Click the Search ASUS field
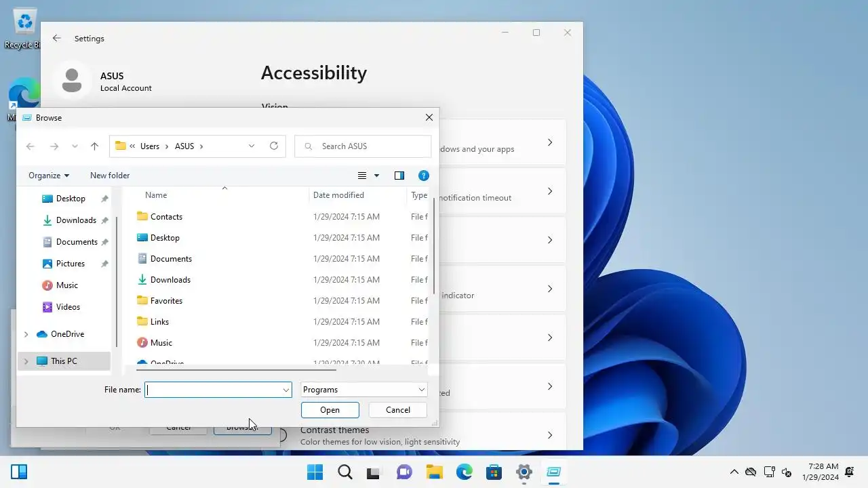This screenshot has height=488, width=868. click(x=363, y=146)
